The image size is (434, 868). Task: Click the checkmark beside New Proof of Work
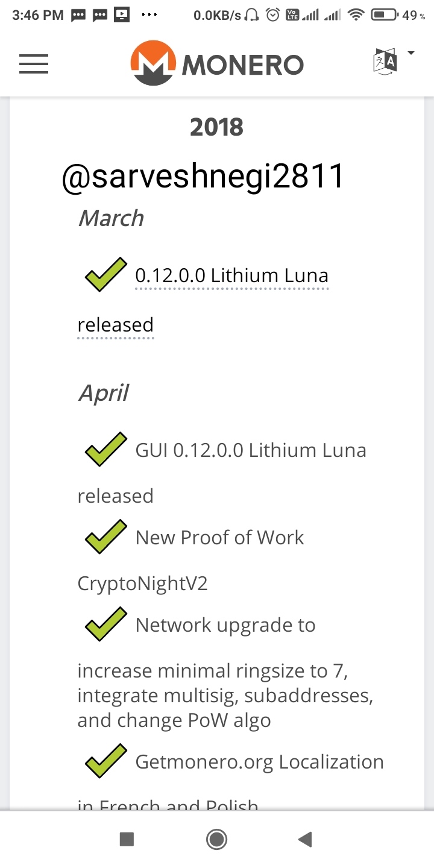[x=106, y=537]
